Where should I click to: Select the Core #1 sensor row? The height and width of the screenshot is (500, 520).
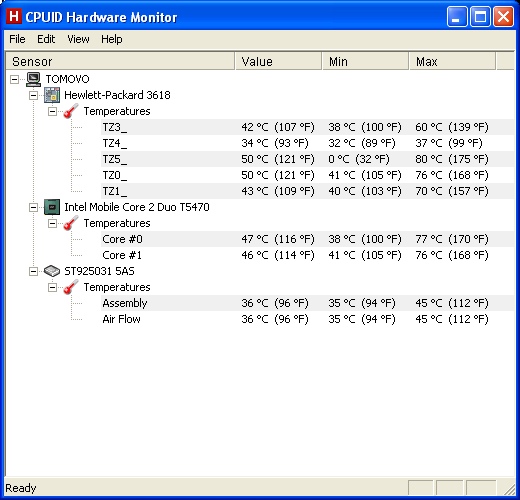tap(307, 255)
